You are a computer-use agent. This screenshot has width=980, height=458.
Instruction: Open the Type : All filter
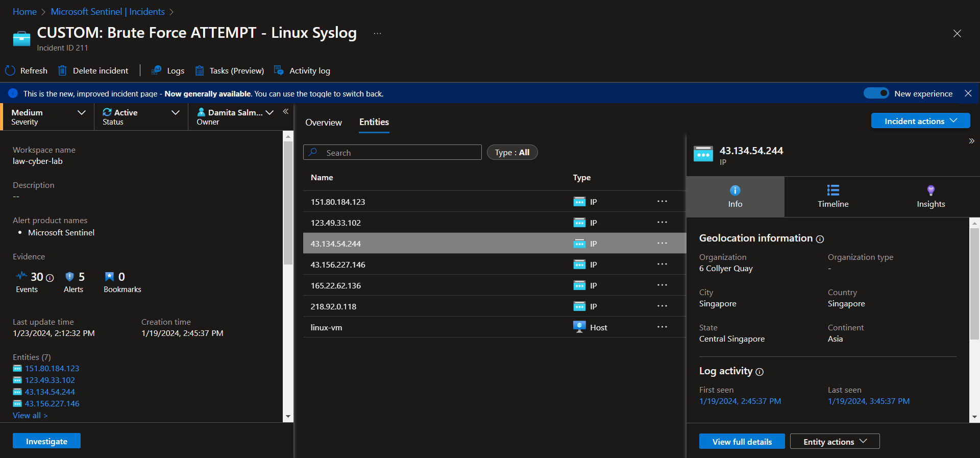[x=512, y=152]
